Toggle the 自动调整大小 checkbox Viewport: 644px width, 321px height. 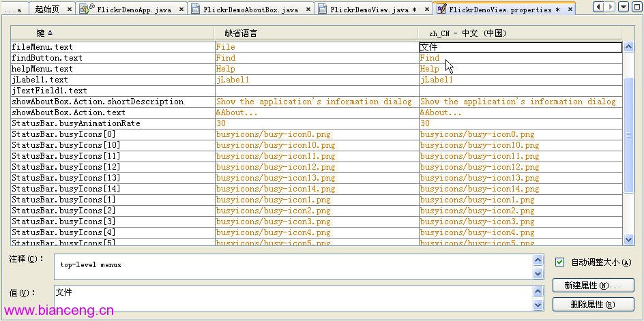559,262
